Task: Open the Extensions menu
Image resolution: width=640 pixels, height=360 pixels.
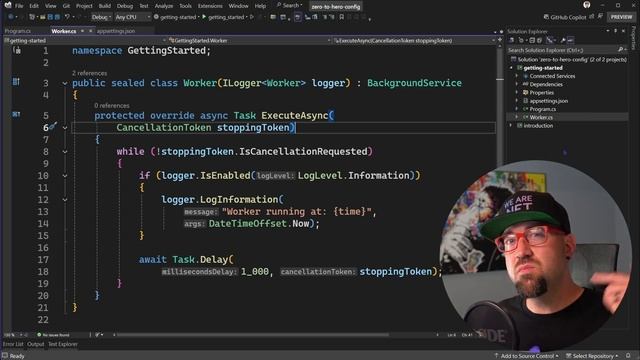Action: click(210, 6)
